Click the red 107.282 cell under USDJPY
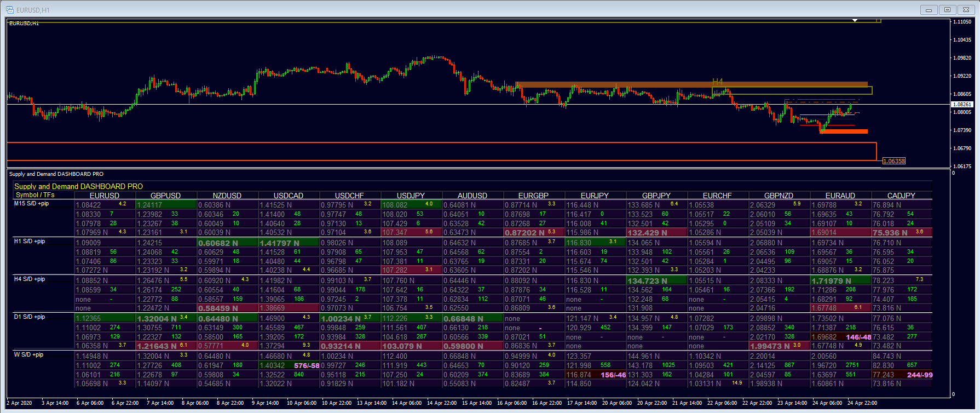The image size is (980, 413). (x=411, y=271)
